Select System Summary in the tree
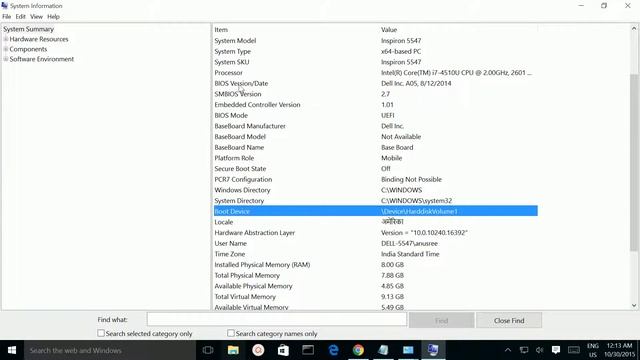The image size is (640, 360). tap(29, 29)
